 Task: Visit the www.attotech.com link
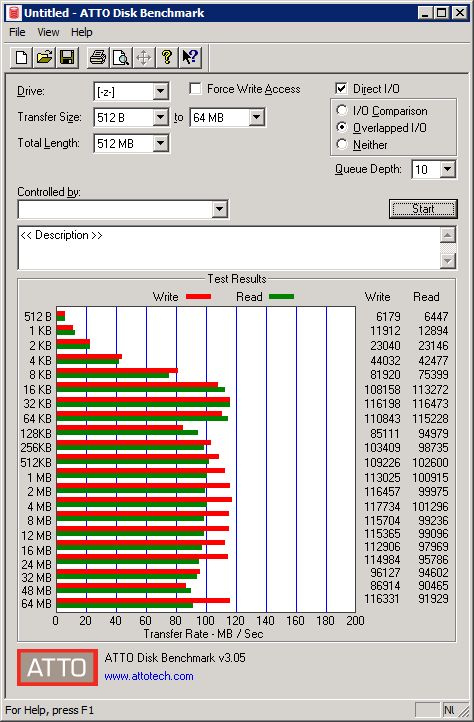pos(149,676)
